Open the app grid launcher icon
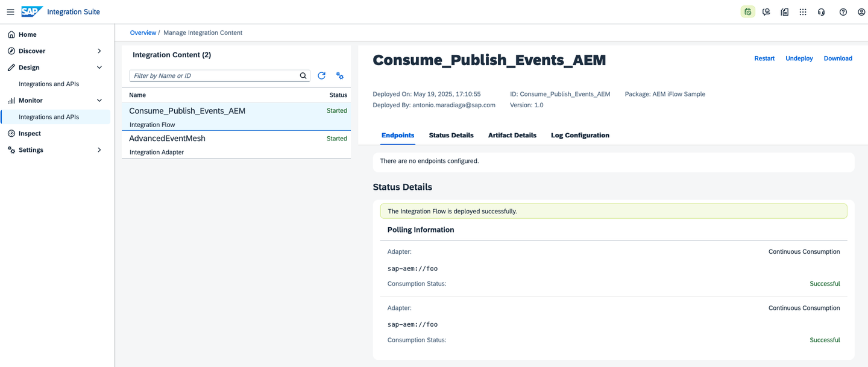868x367 pixels. coord(803,12)
